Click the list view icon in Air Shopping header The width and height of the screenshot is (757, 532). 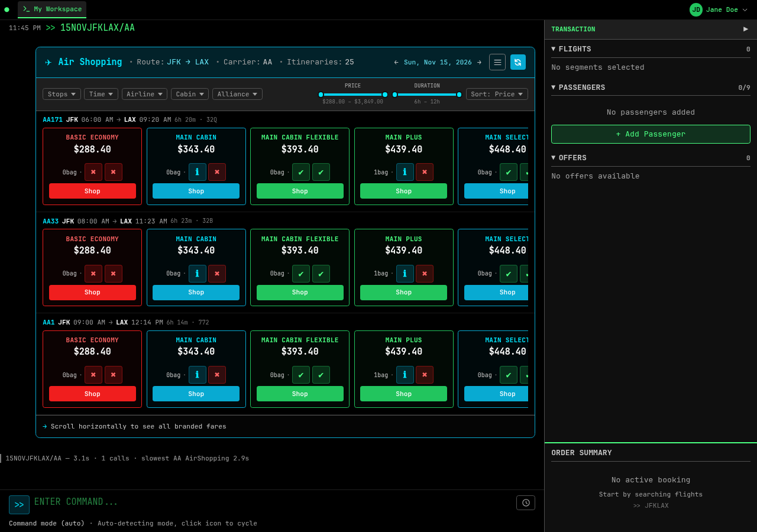click(497, 62)
